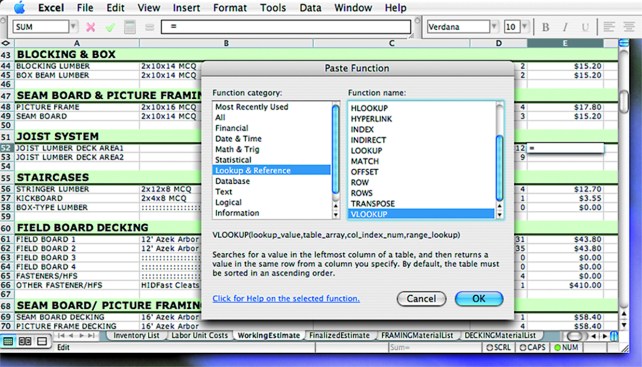Open the Name Box dropdown arrow
The image size is (642, 367).
pyautogui.click(x=74, y=27)
